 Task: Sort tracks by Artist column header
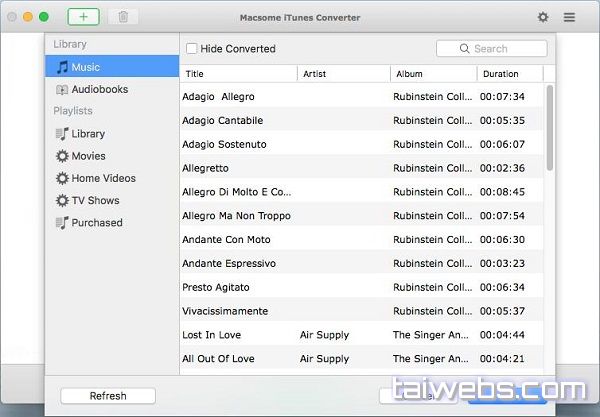pyautogui.click(x=343, y=74)
